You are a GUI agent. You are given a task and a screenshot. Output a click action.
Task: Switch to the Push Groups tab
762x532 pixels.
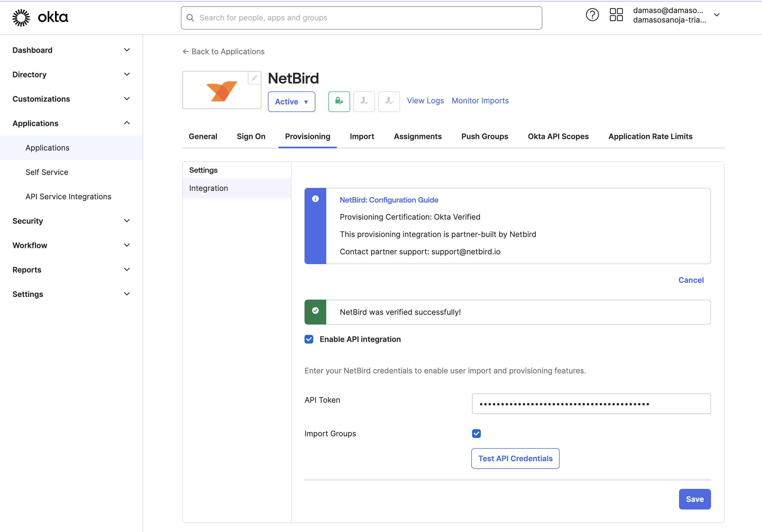485,136
